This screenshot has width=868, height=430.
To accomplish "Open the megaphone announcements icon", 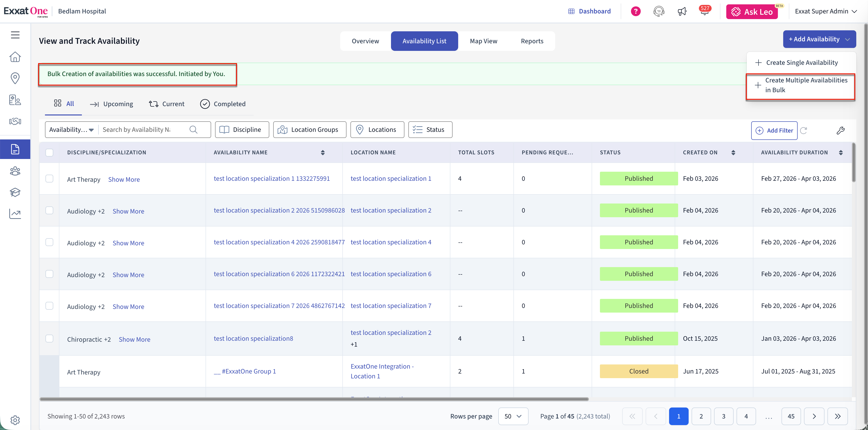I will tap(682, 11).
